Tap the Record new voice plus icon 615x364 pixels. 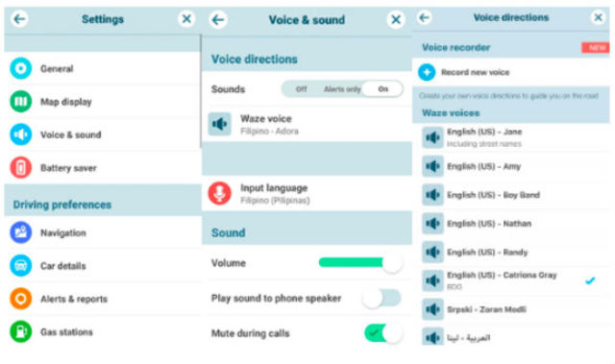tap(427, 72)
